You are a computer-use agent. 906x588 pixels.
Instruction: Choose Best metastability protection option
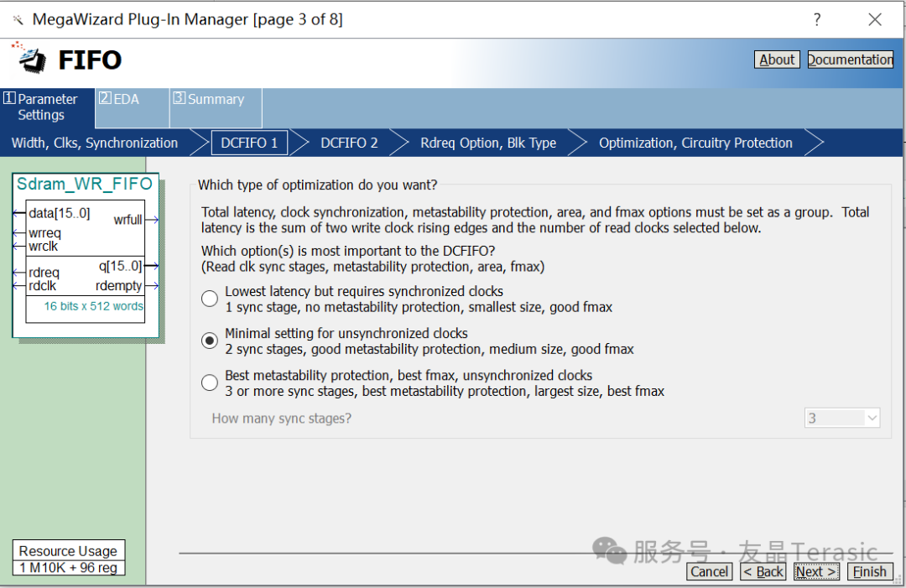[x=209, y=382]
